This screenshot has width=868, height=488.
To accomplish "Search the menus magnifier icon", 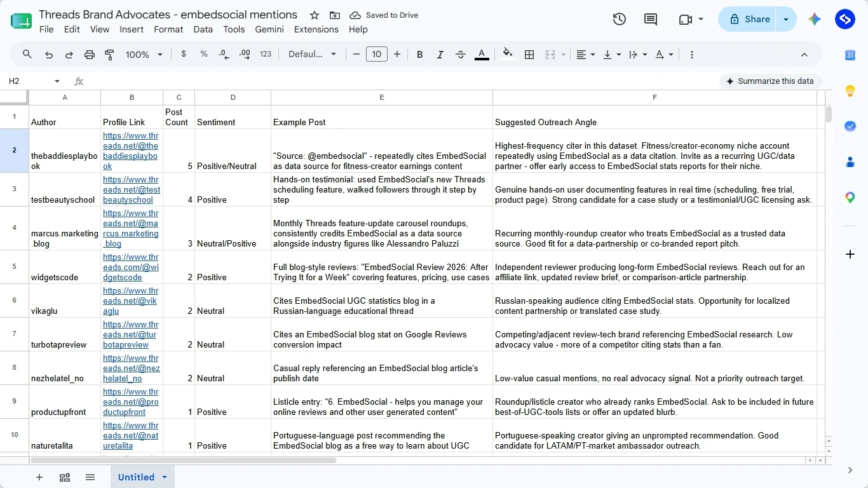I will (x=27, y=55).
